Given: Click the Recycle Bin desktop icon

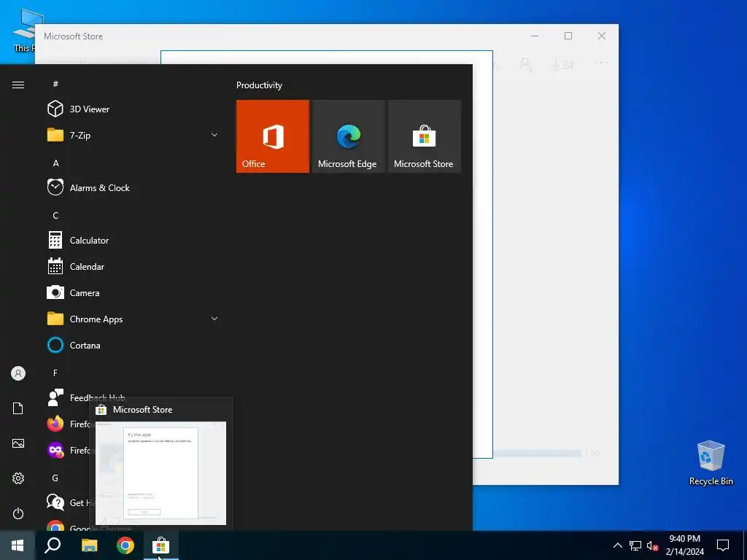Looking at the screenshot, I should 711,463.
